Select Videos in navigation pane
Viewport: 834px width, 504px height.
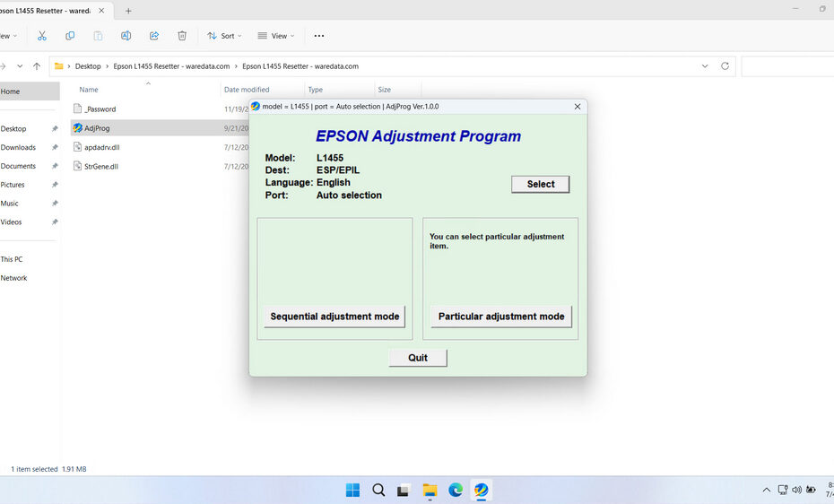click(11, 222)
